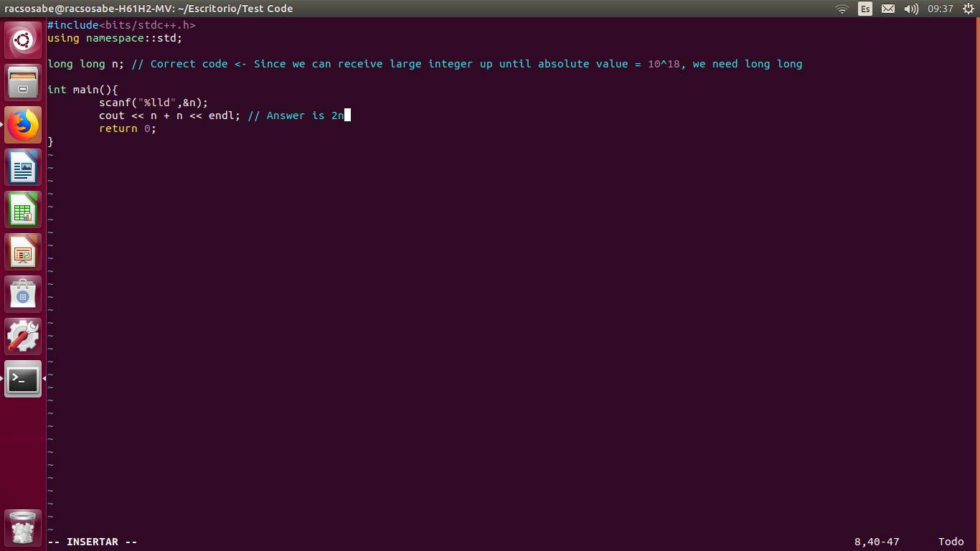The image size is (980, 551).
Task: Open Ubuntu Software center icon
Action: (23, 294)
